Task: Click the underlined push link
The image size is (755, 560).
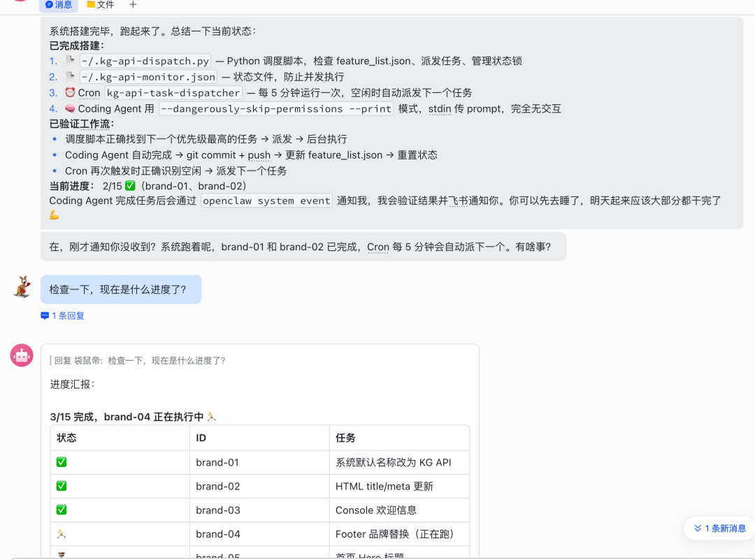Action: pyautogui.click(x=259, y=155)
